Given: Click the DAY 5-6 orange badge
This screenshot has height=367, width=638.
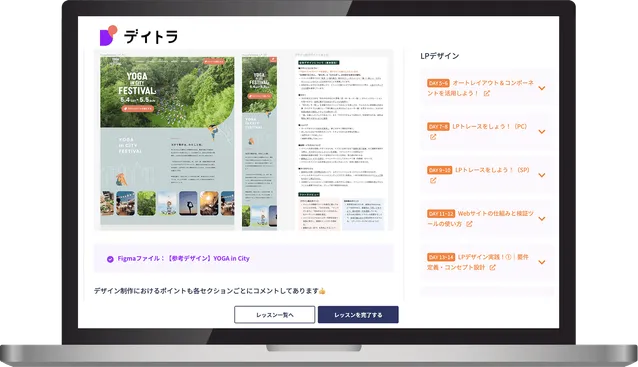Looking at the screenshot, I should (x=438, y=83).
